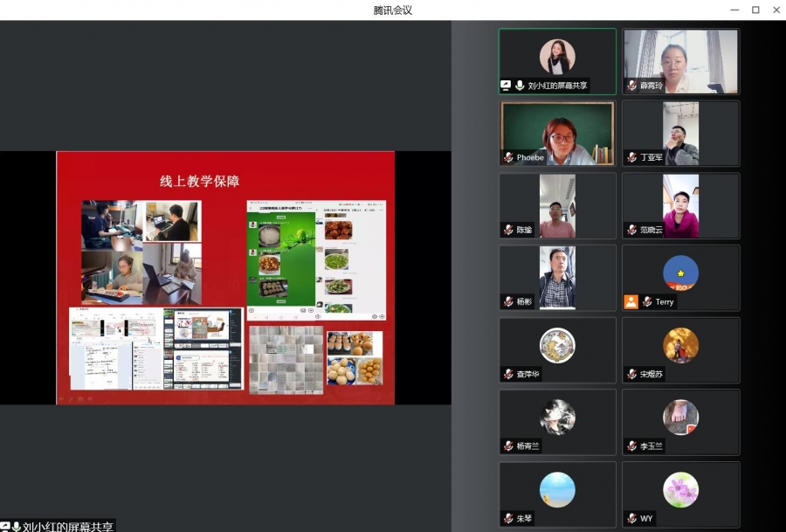The width and height of the screenshot is (786, 532).
Task: Click the muted mic icon beside 朱琴
Action: pyautogui.click(x=507, y=518)
